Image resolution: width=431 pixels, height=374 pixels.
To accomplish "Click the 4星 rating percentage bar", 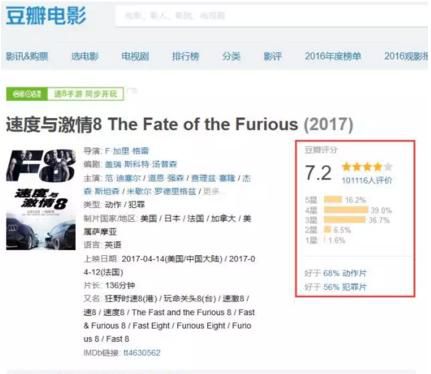I will (346, 210).
